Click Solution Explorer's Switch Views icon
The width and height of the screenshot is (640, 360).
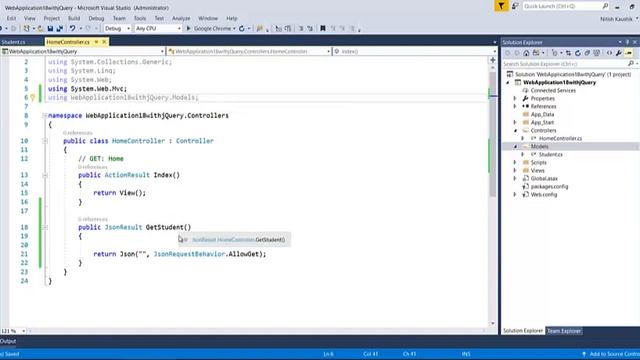(536, 53)
